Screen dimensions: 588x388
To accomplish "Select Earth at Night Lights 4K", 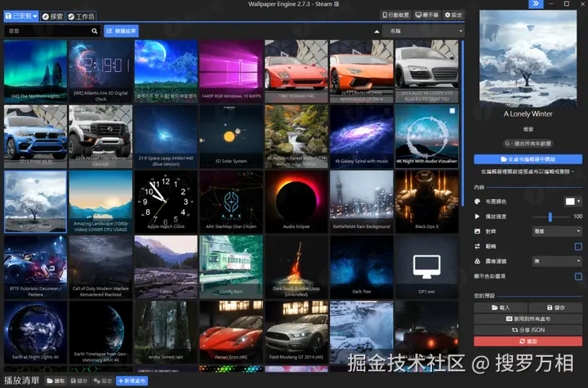I will point(36,332).
